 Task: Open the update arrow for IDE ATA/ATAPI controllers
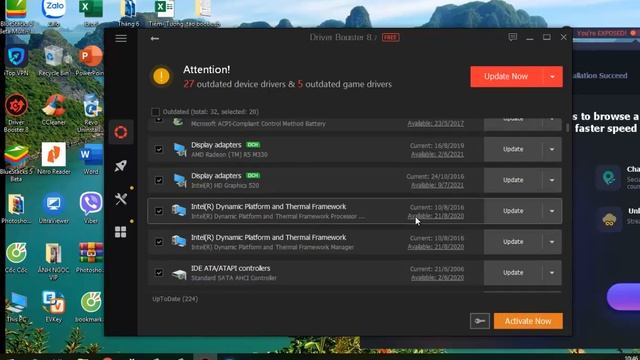click(x=552, y=273)
